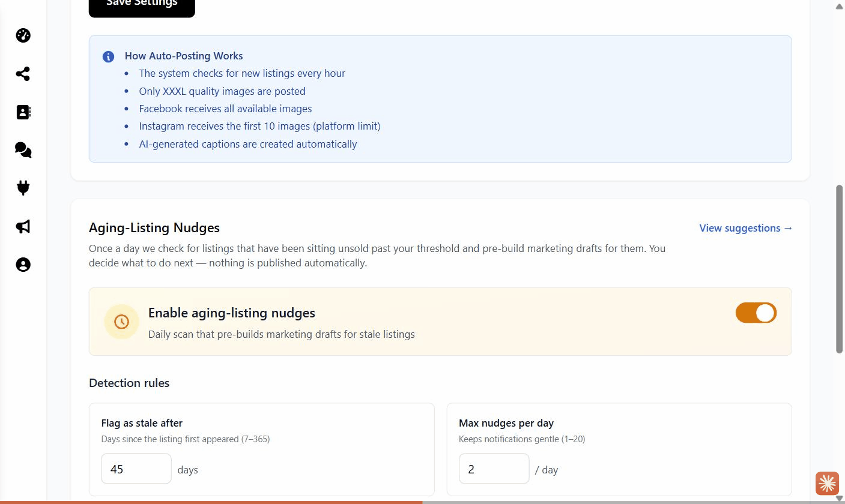This screenshot has height=504, width=845.
Task: Focus the Flag as stale after days field
Action: (136, 469)
